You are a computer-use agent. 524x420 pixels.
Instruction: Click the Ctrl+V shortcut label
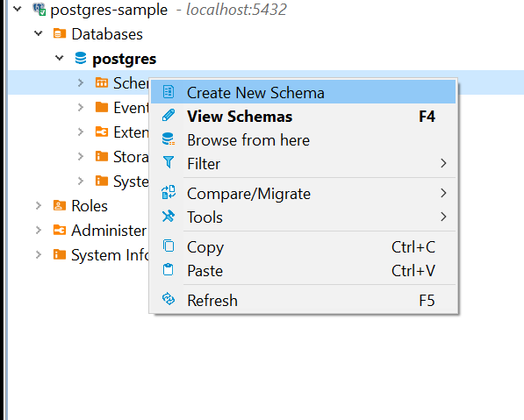413,271
